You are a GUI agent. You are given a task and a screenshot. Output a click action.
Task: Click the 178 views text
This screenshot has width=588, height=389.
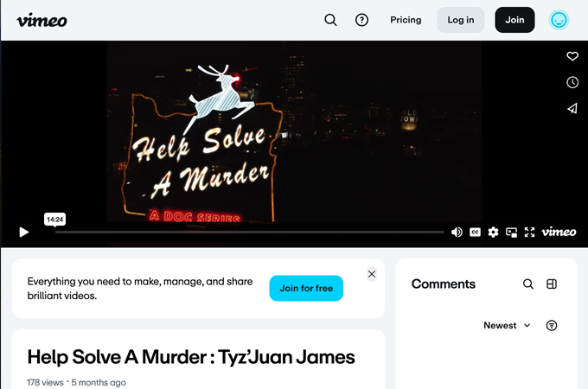pyautogui.click(x=45, y=383)
